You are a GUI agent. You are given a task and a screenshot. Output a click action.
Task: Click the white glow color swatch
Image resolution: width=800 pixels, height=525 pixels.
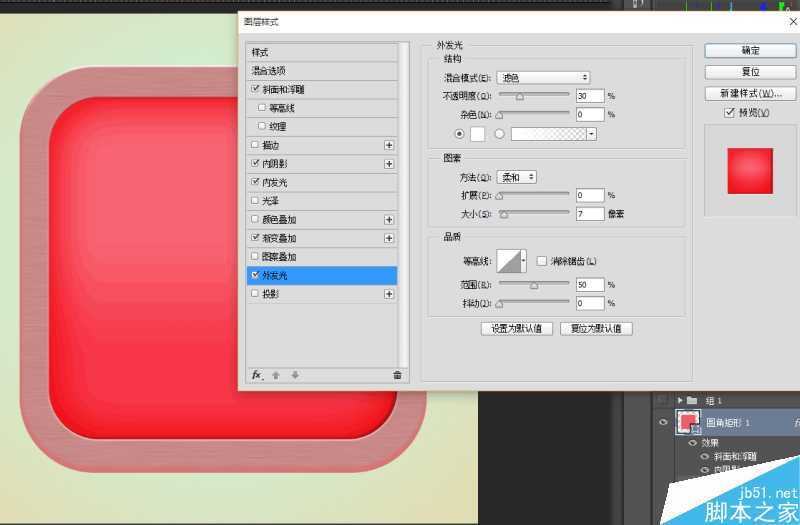pyautogui.click(x=478, y=134)
